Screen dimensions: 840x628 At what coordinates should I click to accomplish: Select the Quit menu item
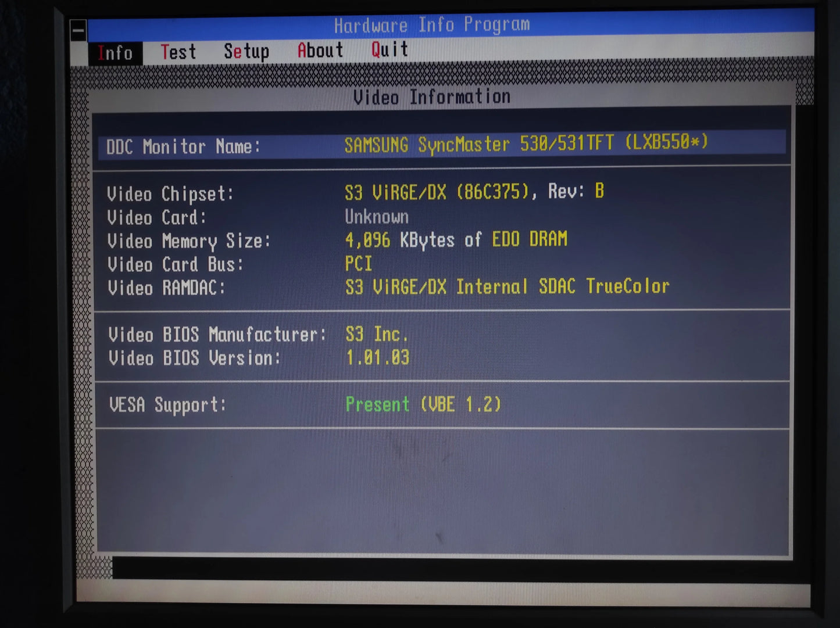389,49
